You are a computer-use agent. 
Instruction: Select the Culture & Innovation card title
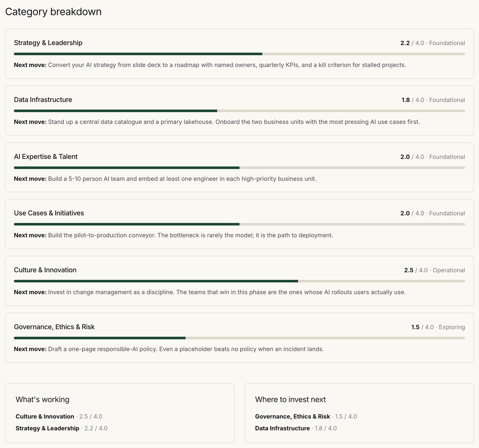[45, 270]
